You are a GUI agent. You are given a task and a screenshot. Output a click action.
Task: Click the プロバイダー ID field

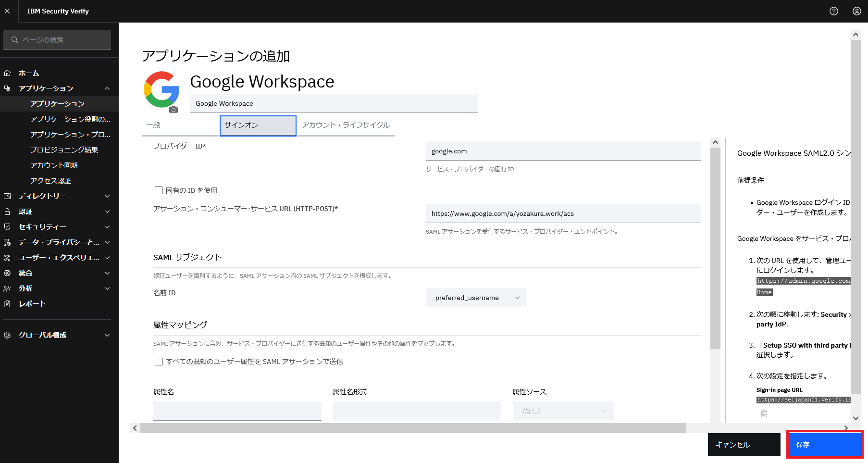563,151
